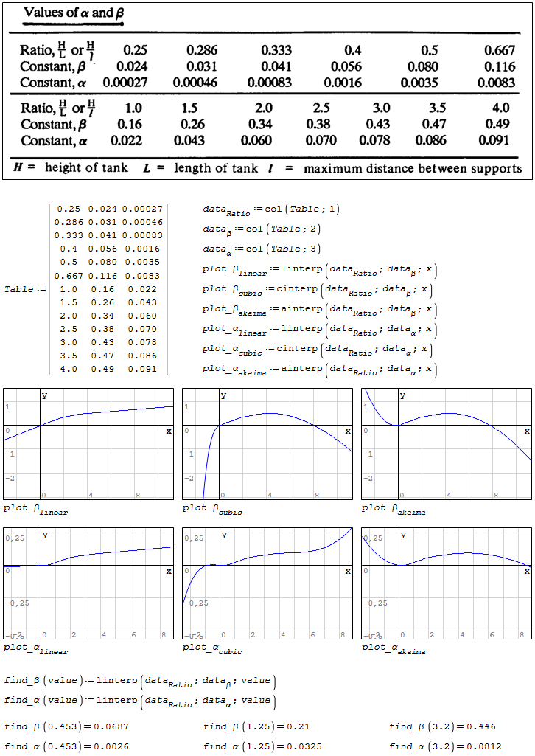Select the α linear interpolation graph

pyautogui.click(x=88, y=583)
